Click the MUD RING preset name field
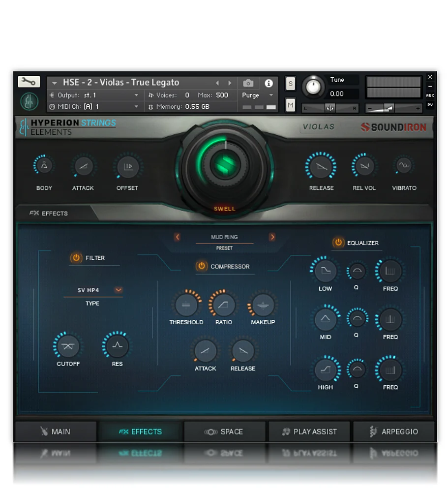448x493 pixels. 224,237
